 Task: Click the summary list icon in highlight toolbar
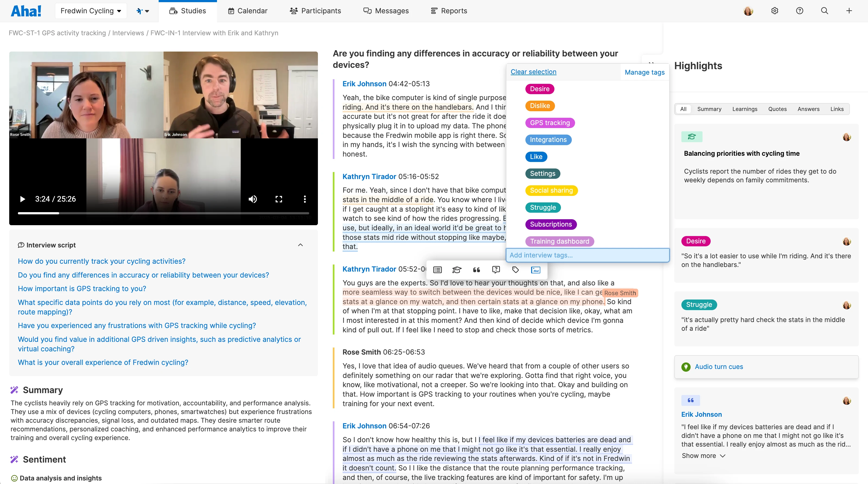437,270
